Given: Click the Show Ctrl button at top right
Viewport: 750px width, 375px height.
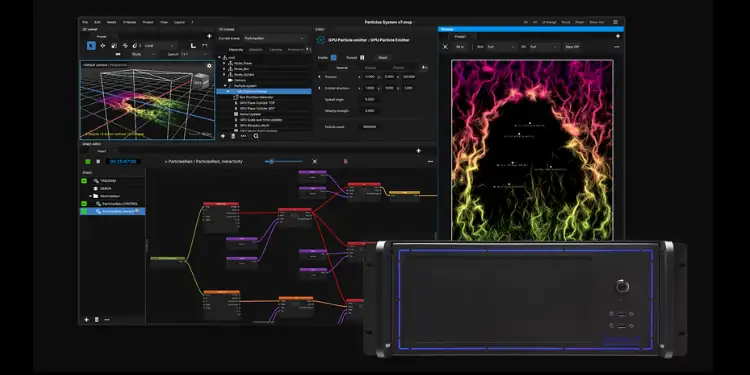Looking at the screenshot, I should click(596, 22).
